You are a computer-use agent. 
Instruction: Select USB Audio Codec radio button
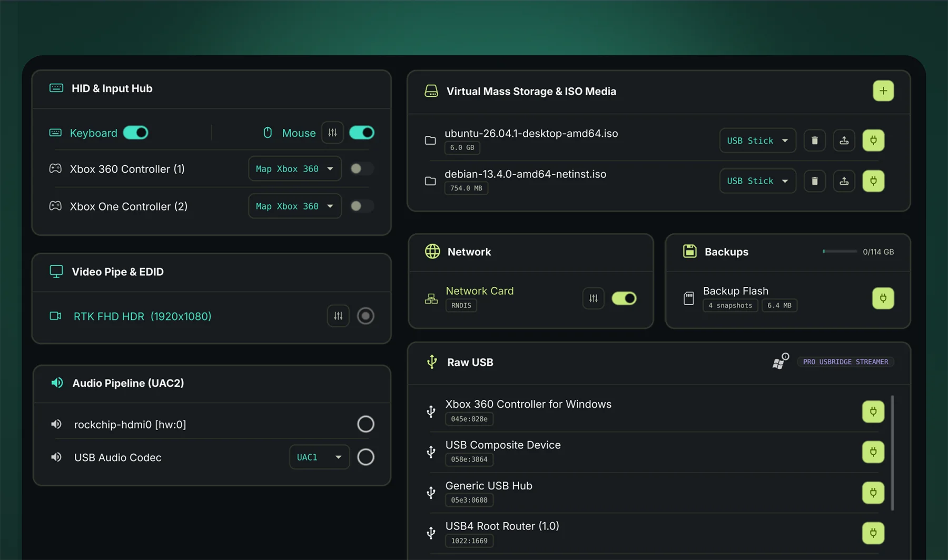coord(366,457)
